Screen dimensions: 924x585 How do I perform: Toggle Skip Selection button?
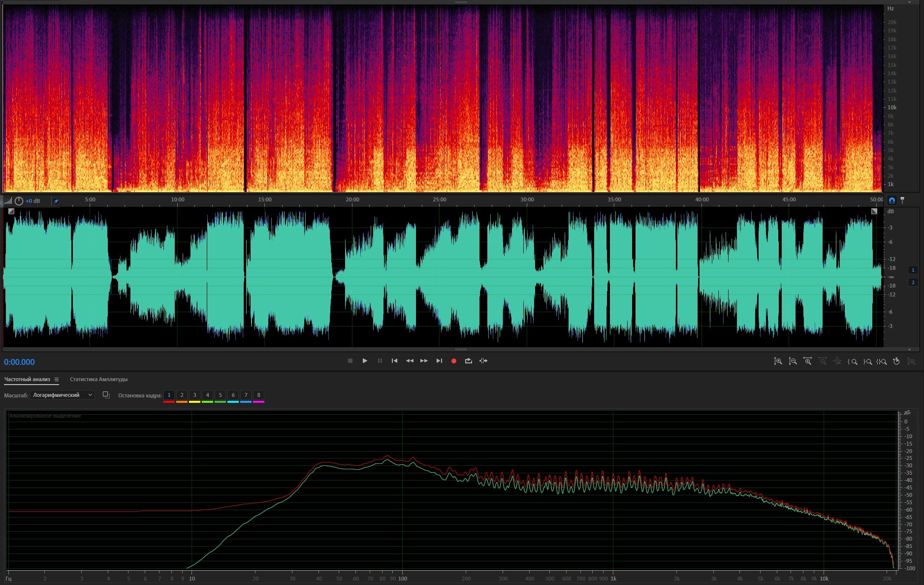pos(483,361)
